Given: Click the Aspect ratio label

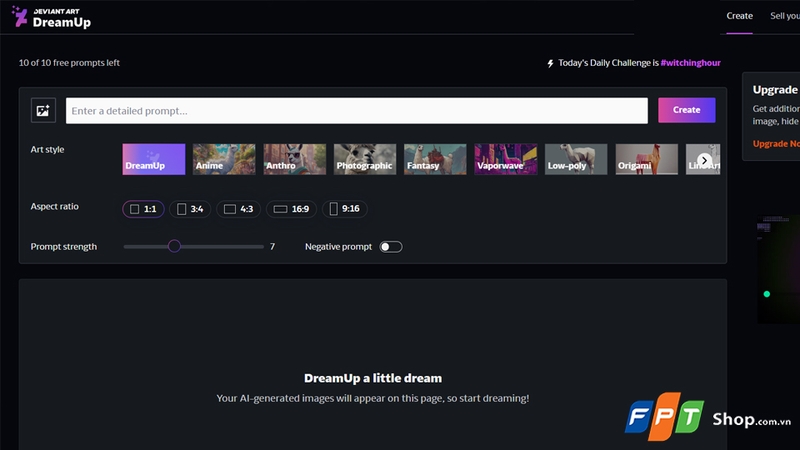Looking at the screenshot, I should (x=55, y=207).
